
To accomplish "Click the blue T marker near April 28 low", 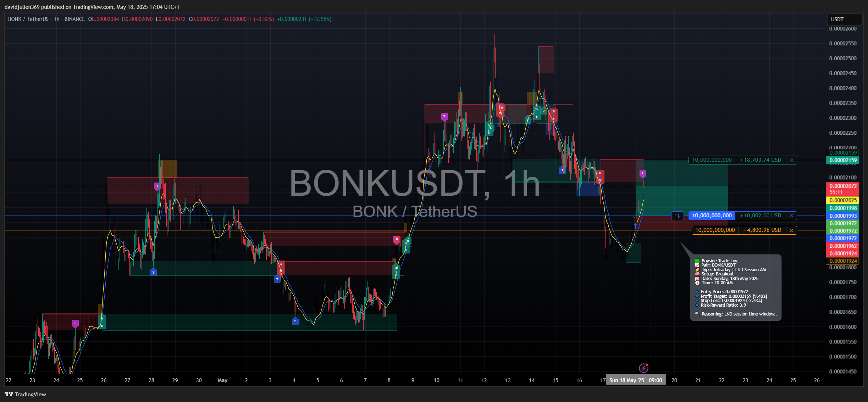I will [153, 272].
